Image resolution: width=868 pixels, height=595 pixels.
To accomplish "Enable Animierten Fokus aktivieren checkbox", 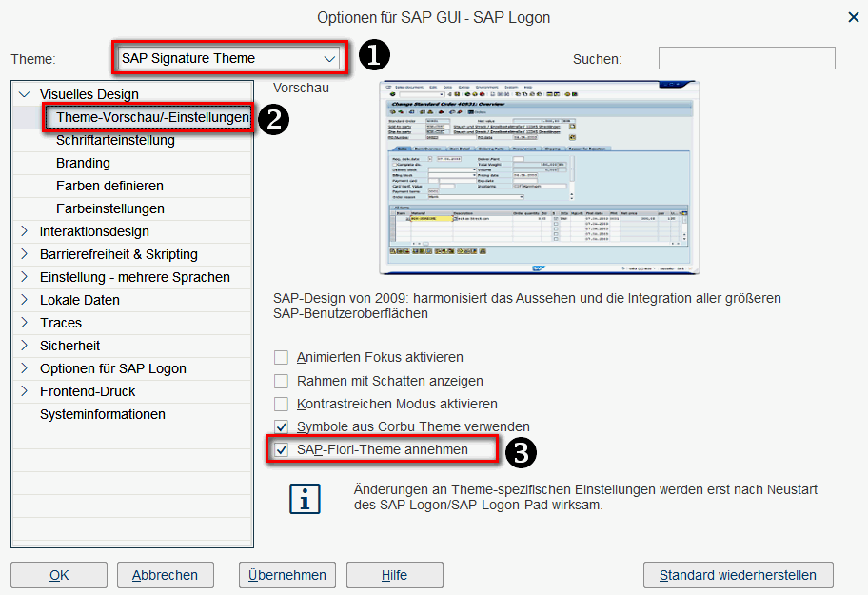I will point(282,358).
